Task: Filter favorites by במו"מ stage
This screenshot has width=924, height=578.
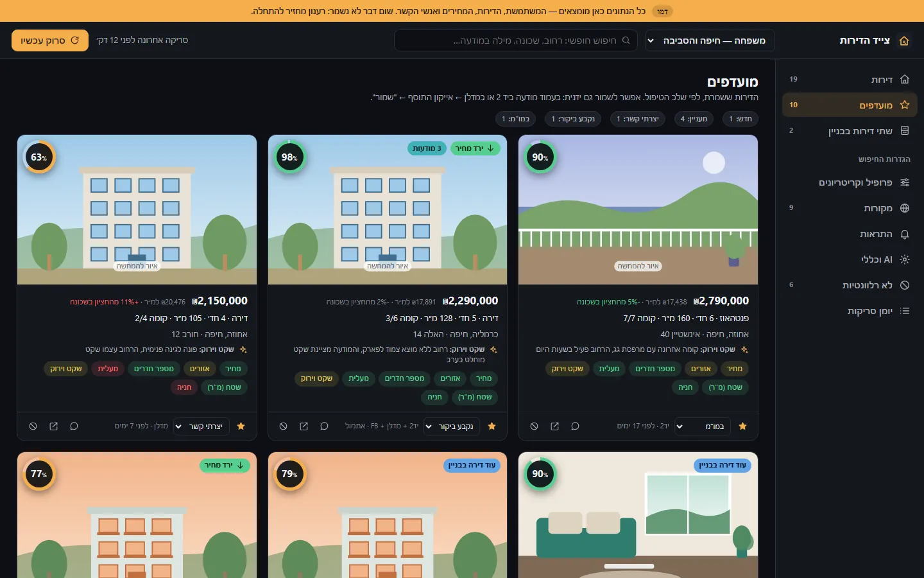Action: coord(516,119)
